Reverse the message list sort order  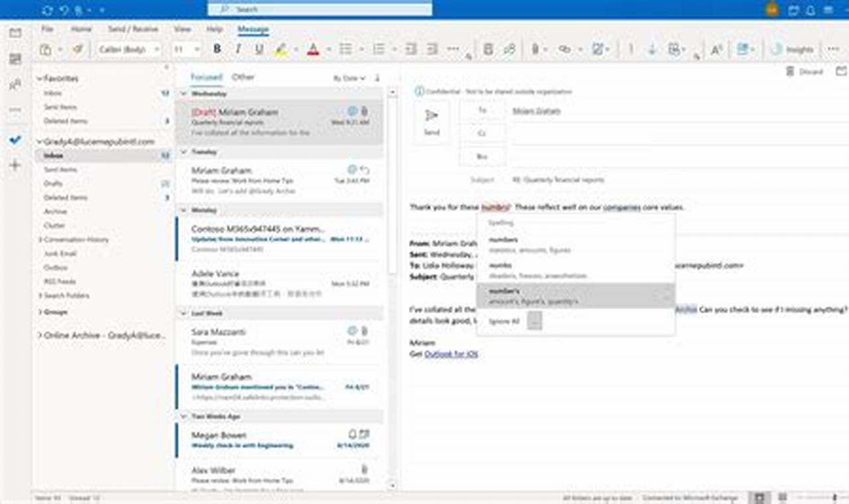(x=377, y=78)
